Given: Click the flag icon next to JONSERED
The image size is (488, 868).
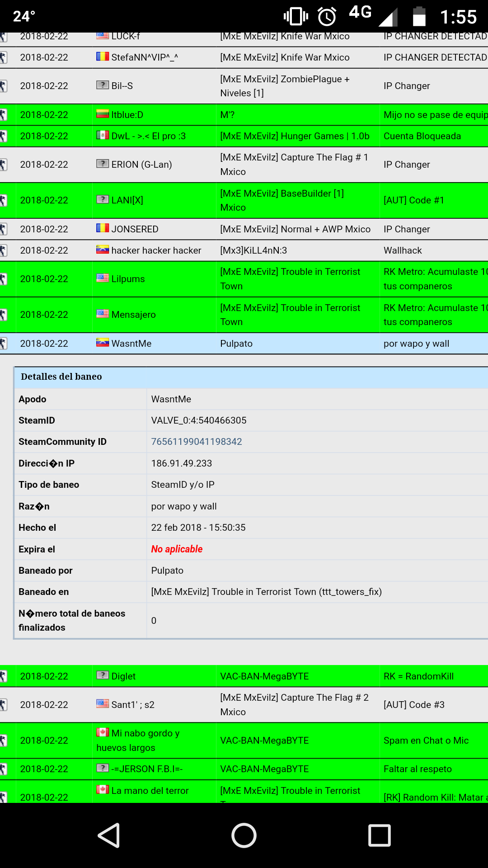Looking at the screenshot, I should [103, 228].
